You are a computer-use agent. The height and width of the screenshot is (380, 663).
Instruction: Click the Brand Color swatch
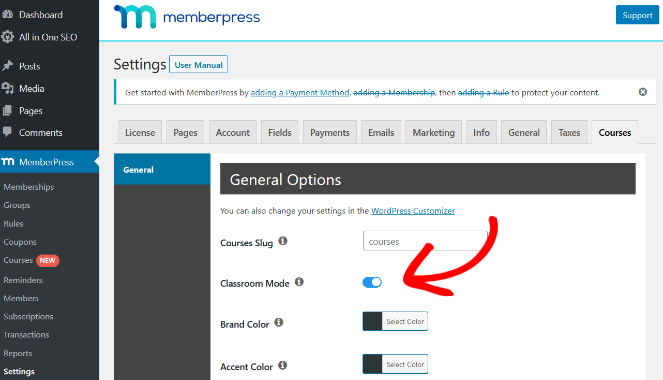(x=372, y=321)
